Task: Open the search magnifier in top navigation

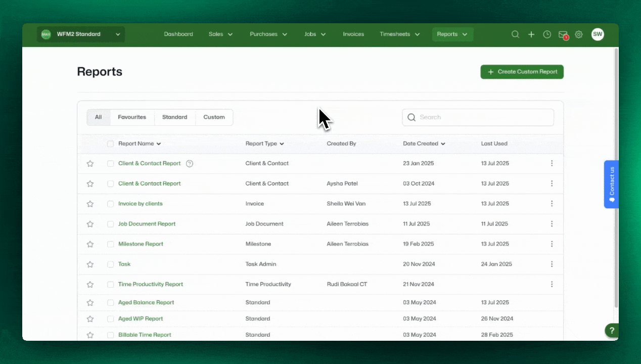Action: pyautogui.click(x=515, y=34)
